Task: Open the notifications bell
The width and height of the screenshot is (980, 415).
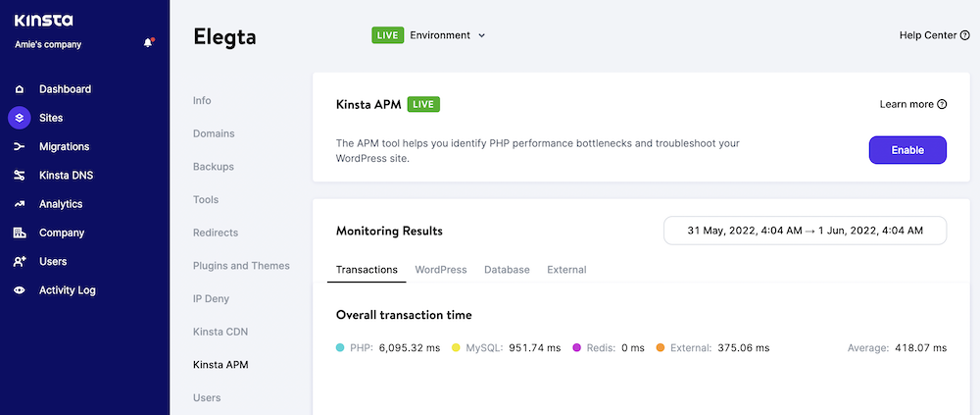Action: 148,43
